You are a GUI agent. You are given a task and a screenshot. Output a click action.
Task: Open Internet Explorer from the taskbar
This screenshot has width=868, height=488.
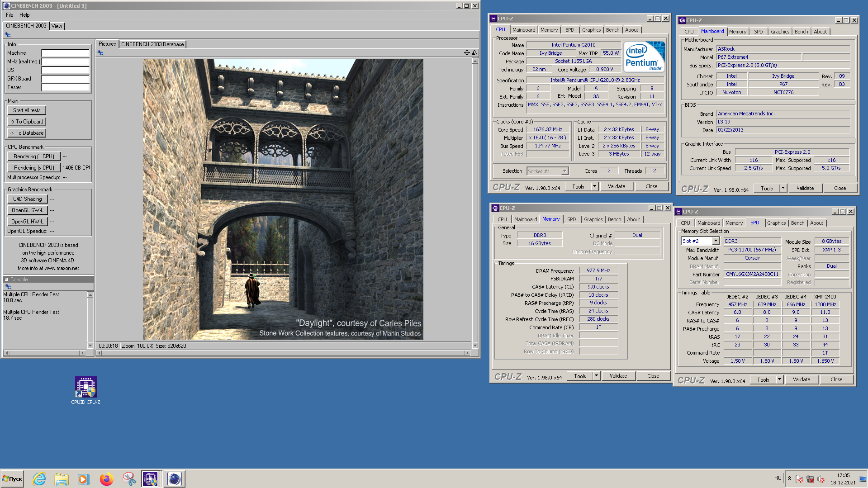(x=39, y=479)
